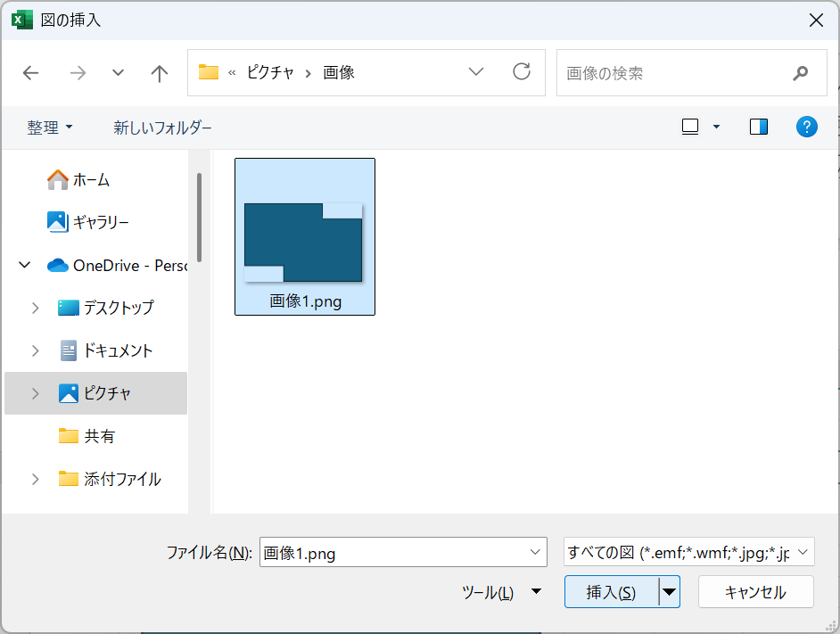Open the view options dropdown arrow
Viewport: 840px width, 634px height.
click(x=716, y=127)
